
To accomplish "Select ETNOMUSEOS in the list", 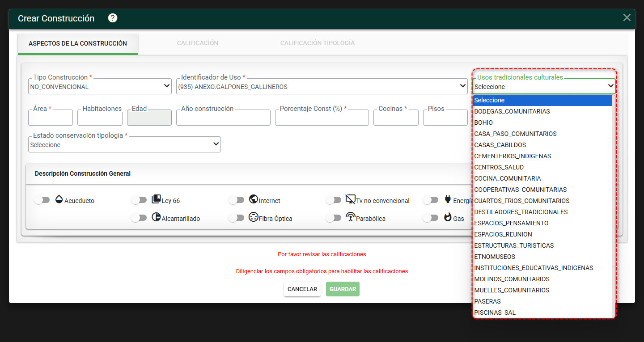I will 542,257.
